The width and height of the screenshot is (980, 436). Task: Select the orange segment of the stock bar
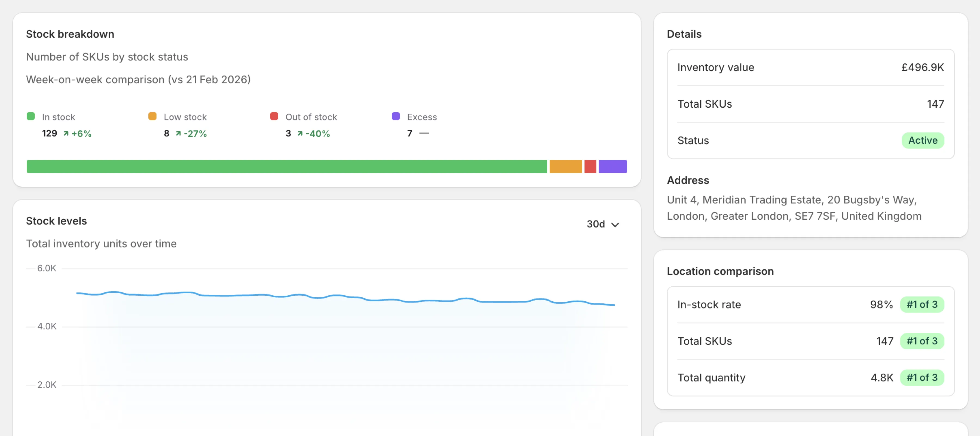coord(565,166)
